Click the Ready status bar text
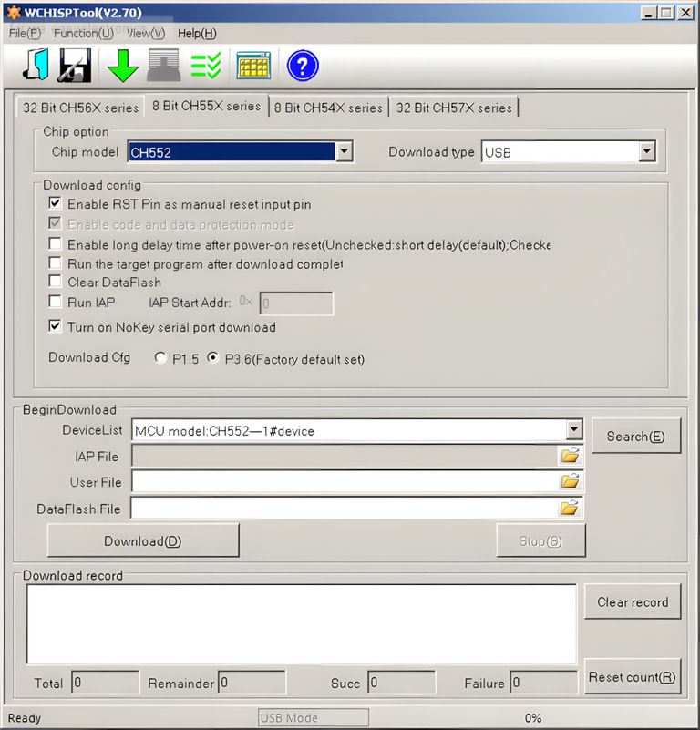Screen dimensions: 700x730 25,717
